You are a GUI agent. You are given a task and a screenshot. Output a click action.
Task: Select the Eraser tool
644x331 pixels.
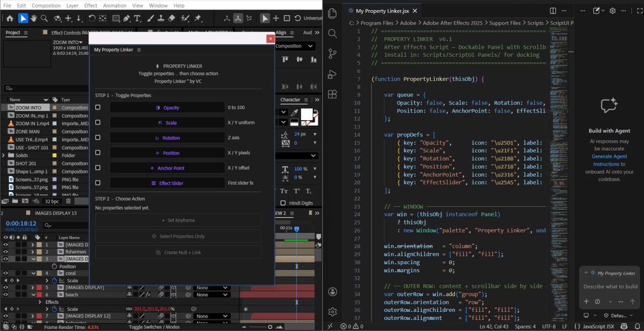[172, 18]
